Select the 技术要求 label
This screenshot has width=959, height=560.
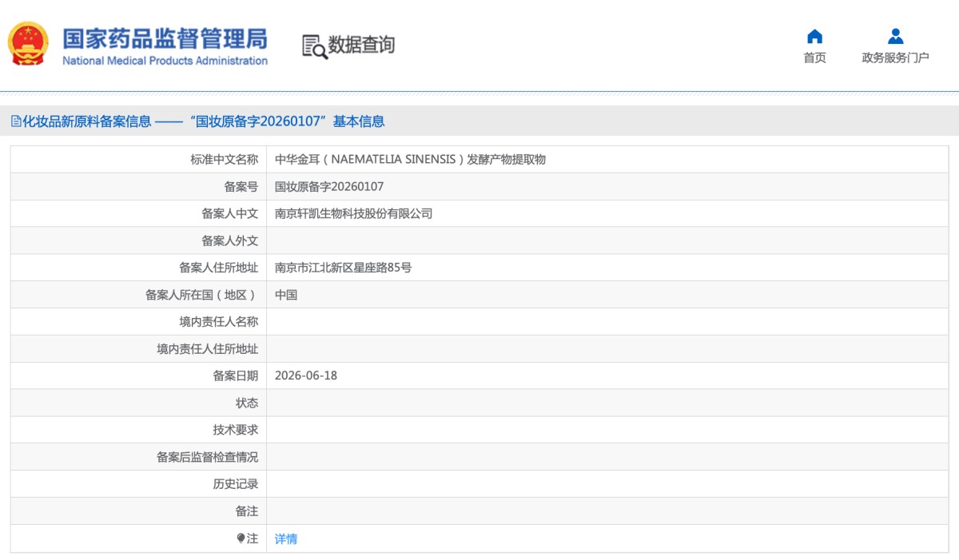tap(236, 431)
